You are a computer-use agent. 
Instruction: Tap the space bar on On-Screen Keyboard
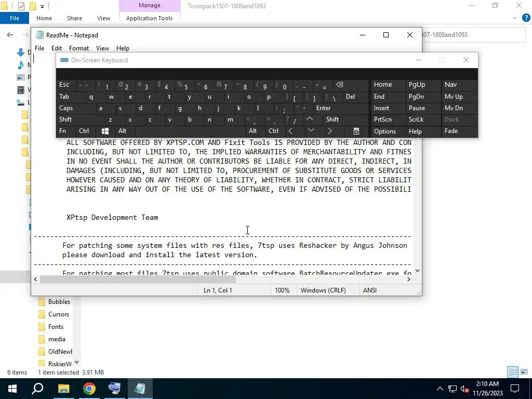[x=190, y=131]
